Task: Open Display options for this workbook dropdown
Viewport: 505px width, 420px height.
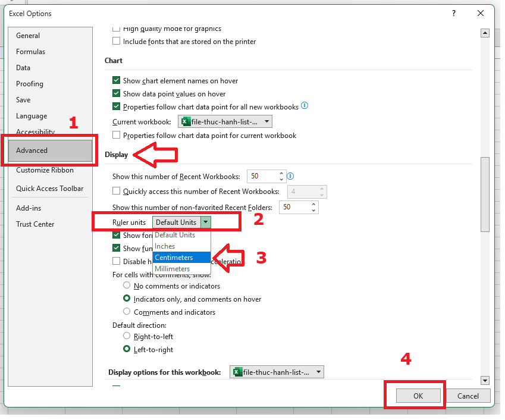Action: (x=278, y=373)
